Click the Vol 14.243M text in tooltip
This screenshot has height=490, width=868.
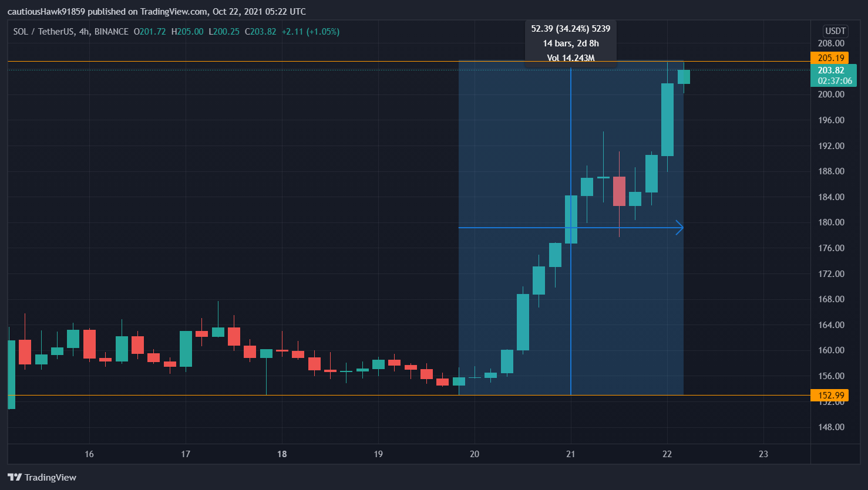coord(570,58)
